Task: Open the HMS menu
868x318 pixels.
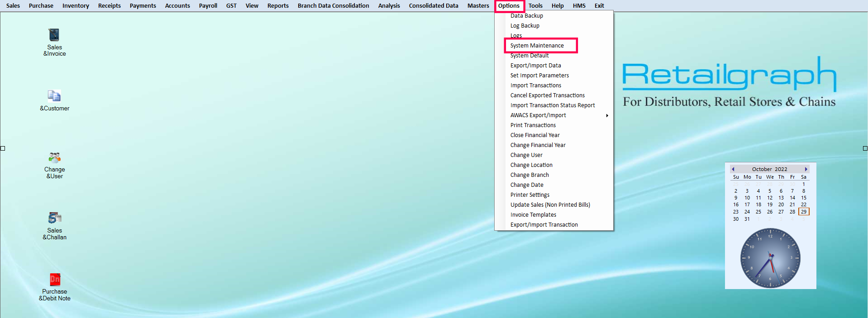Action: [x=579, y=6]
